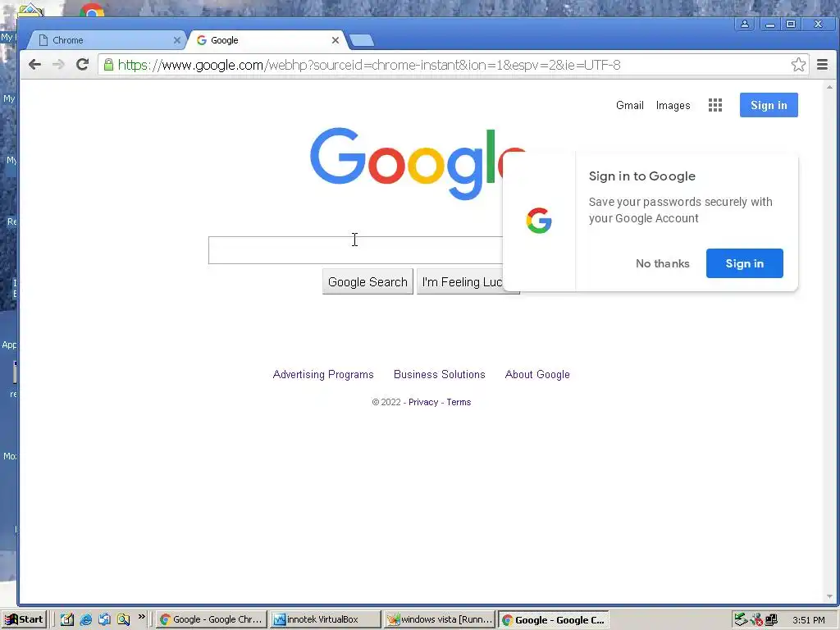The width and height of the screenshot is (840, 630).
Task: Open the Windows Start menu
Action: [24, 619]
